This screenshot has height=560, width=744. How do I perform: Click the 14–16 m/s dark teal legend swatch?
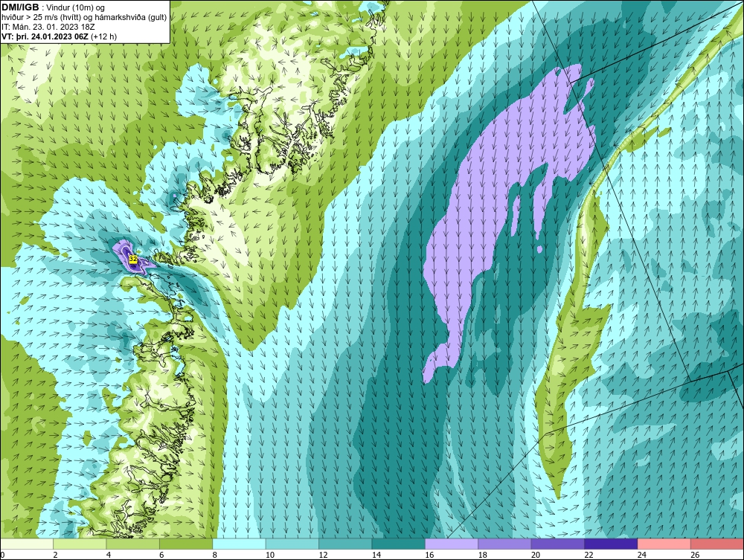coord(399,544)
